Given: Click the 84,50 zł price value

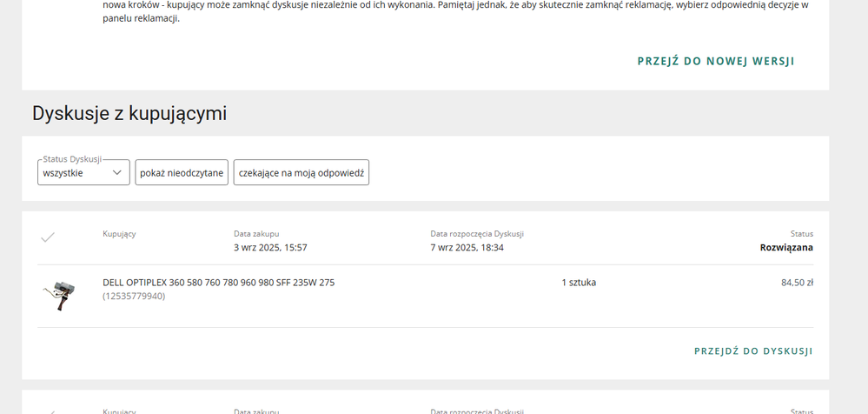Looking at the screenshot, I should 797,283.
